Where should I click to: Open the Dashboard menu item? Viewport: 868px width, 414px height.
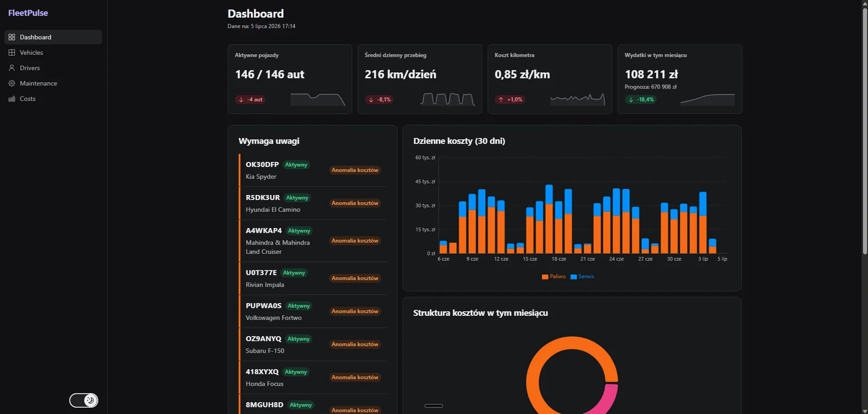(53, 37)
